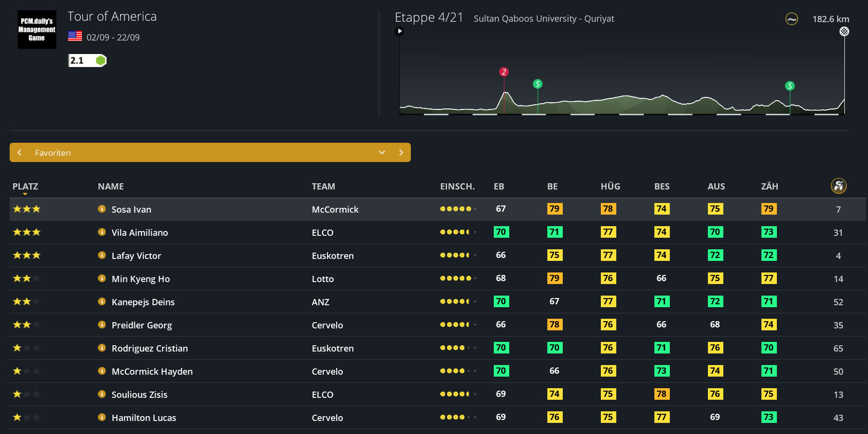Click Sosa Ivan's orange BE rating 79

555,209
